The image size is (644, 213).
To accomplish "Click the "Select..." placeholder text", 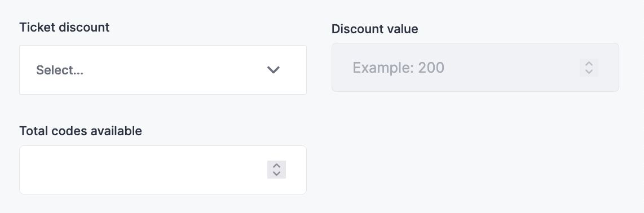I will pyautogui.click(x=60, y=70).
